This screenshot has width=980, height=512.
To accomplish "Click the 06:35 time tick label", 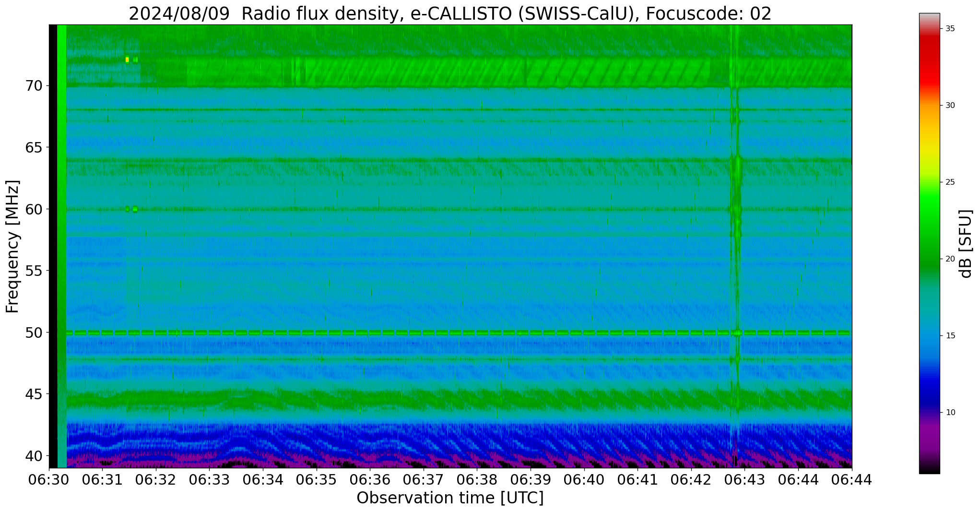I will pos(317,480).
